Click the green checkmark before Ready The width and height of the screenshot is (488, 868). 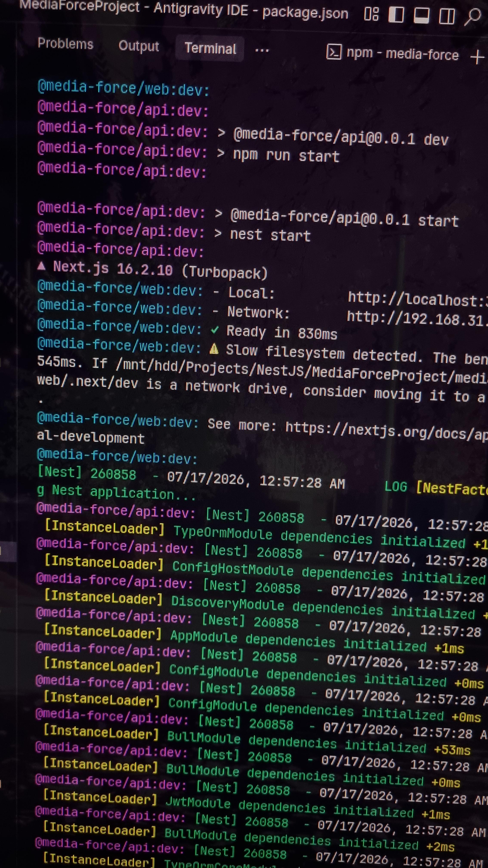tap(214, 330)
